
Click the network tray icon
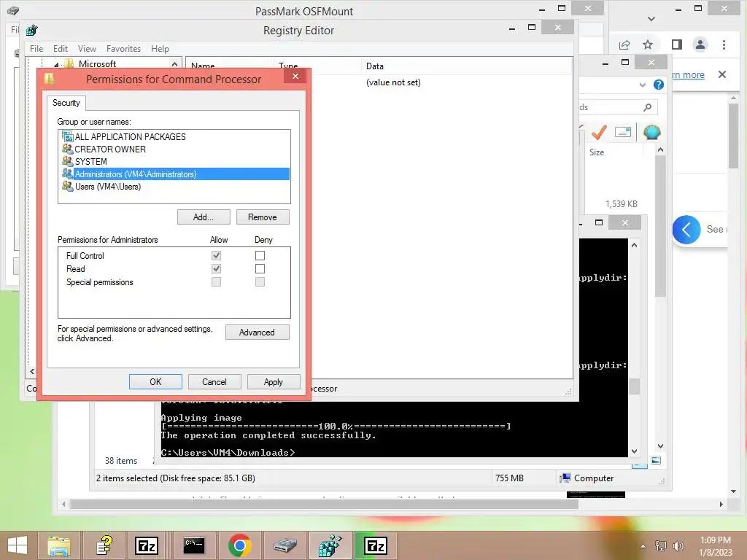pyautogui.click(x=660, y=546)
